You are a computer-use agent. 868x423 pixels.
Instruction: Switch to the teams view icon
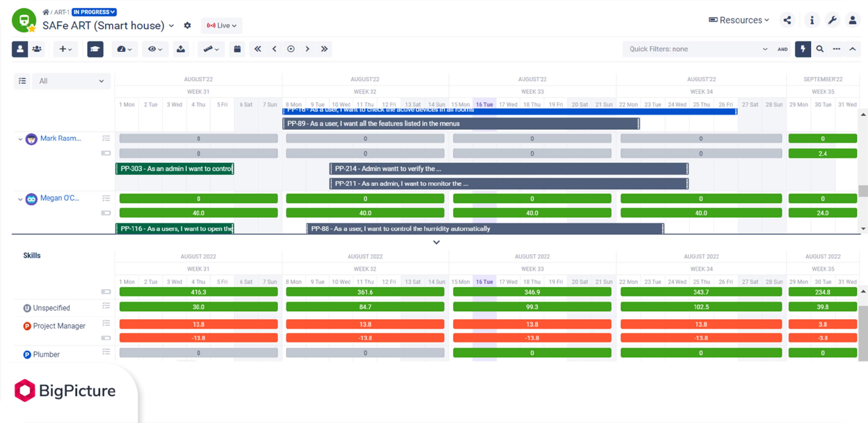(x=37, y=49)
